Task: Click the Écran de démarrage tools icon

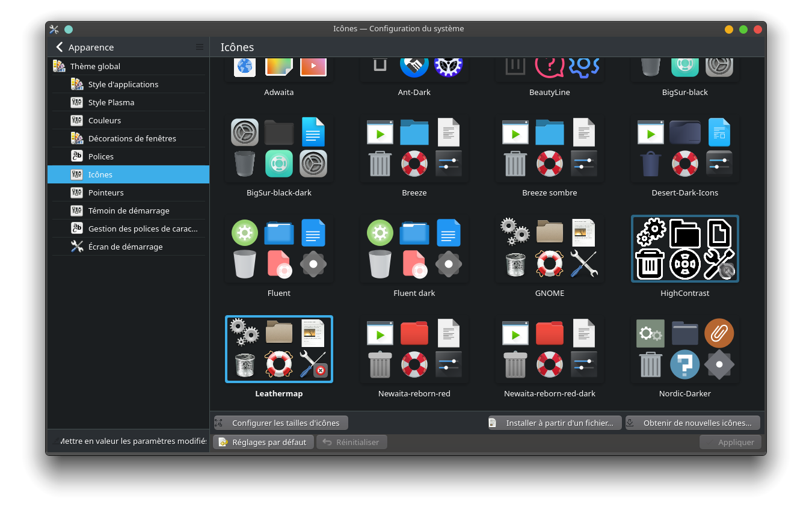Action: click(77, 247)
